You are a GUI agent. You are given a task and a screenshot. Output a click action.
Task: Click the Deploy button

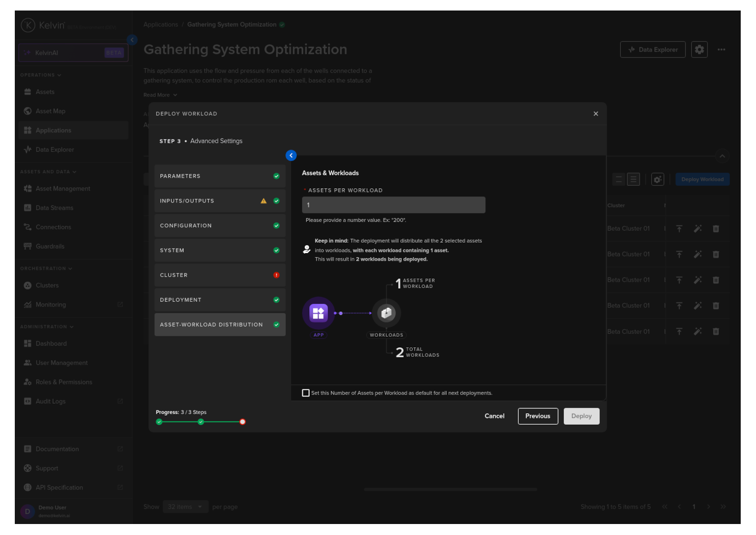581,416
